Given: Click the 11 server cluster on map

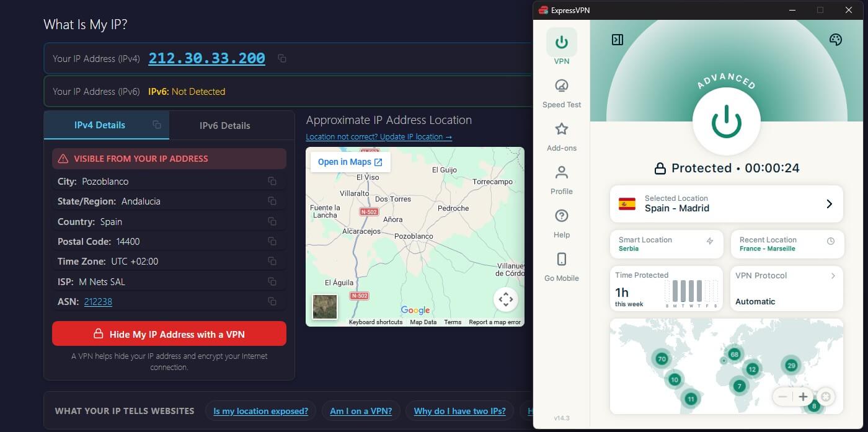Looking at the screenshot, I should click(691, 399).
